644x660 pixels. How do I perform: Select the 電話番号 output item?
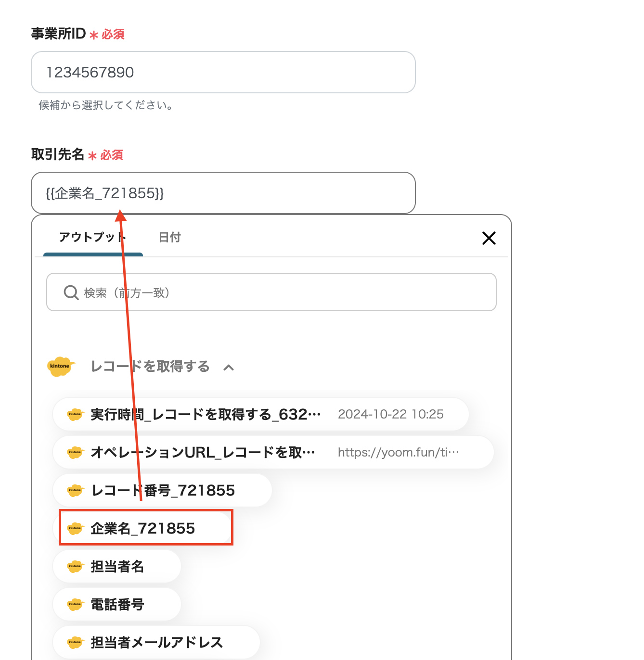click(117, 604)
